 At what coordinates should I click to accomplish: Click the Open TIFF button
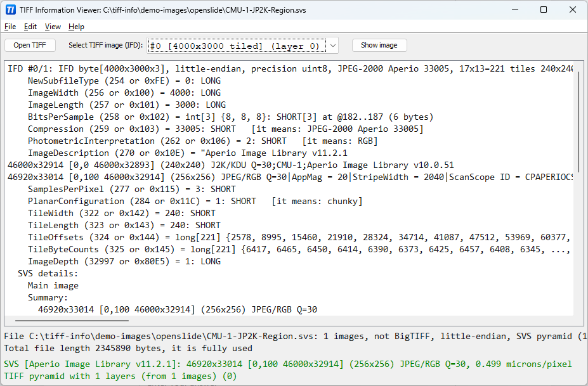pyautogui.click(x=30, y=45)
